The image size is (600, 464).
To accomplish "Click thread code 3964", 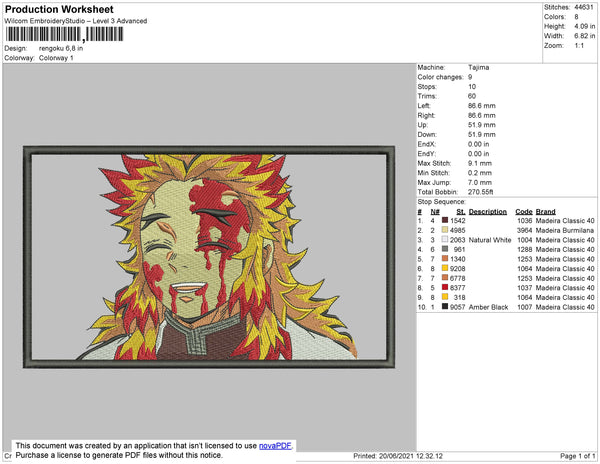I will 524,230.
